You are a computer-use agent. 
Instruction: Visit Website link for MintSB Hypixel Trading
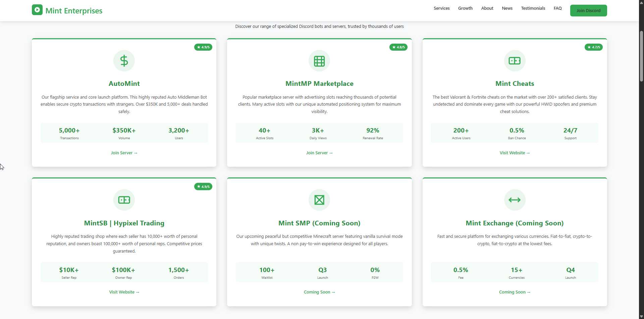coord(124,292)
